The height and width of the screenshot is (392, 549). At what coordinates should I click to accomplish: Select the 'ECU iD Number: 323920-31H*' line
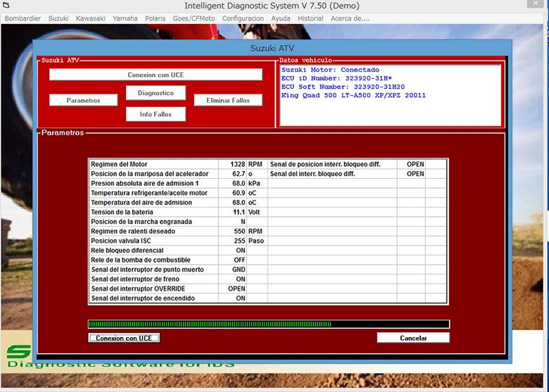click(336, 78)
